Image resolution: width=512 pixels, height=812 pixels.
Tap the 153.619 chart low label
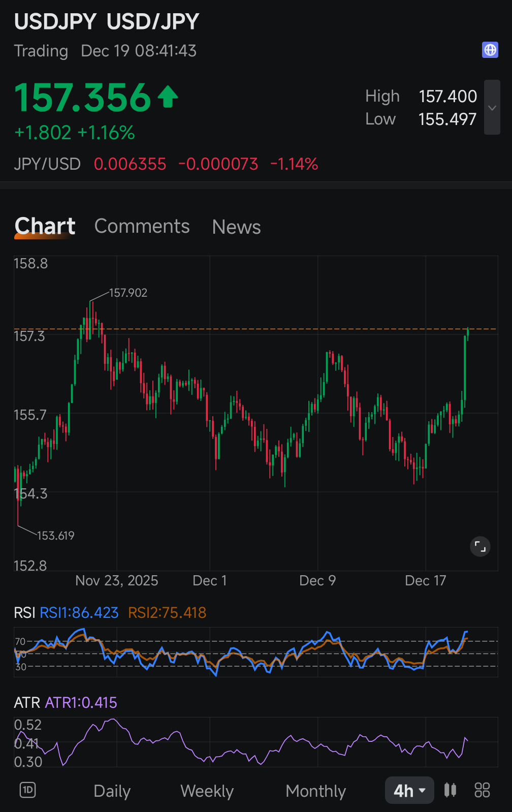56,536
